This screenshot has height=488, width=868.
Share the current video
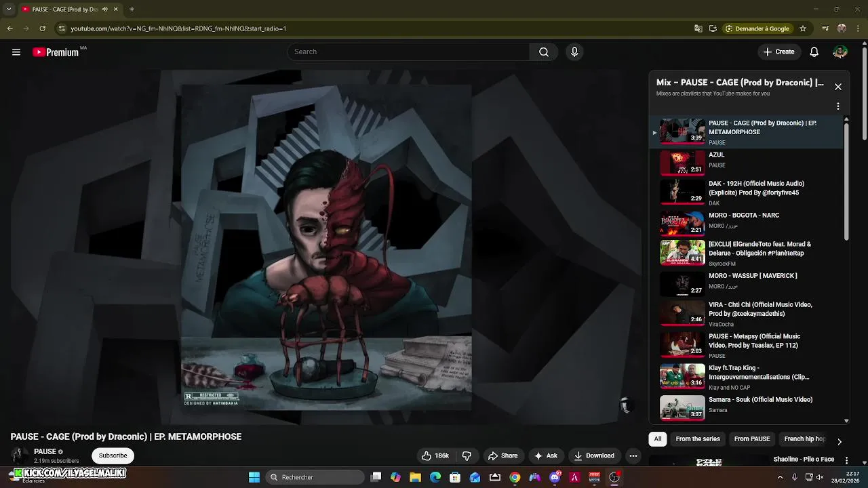click(x=502, y=456)
